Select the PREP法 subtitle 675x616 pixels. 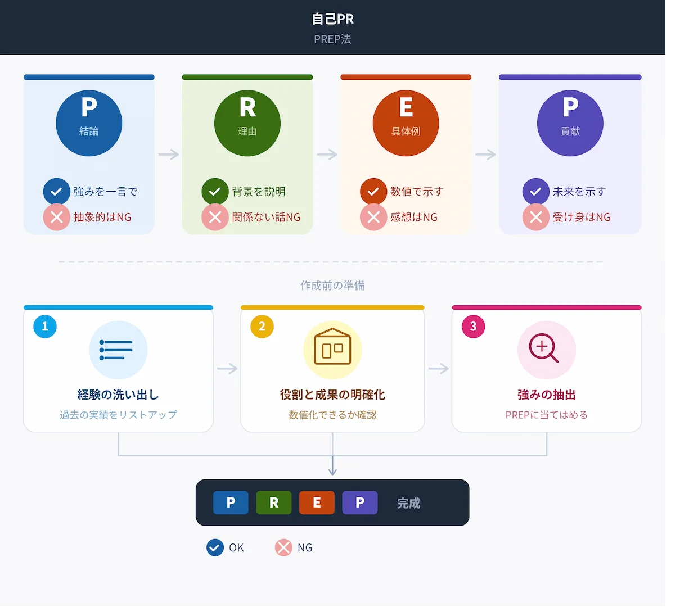pos(332,39)
